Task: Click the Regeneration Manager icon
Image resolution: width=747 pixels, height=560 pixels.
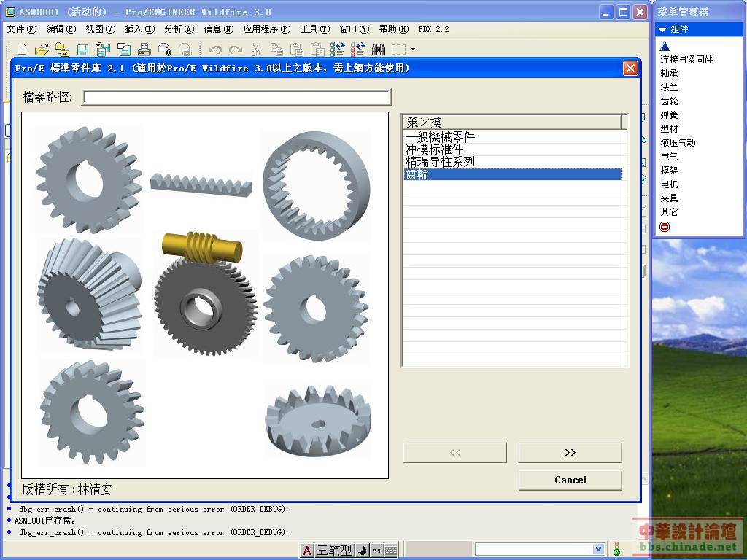Action: tap(357, 49)
